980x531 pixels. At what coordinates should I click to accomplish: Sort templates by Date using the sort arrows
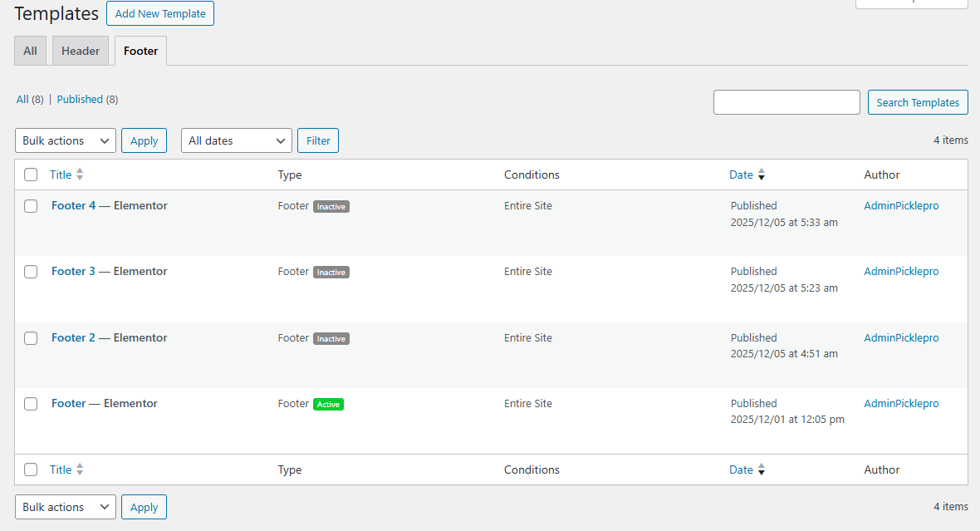(x=762, y=175)
